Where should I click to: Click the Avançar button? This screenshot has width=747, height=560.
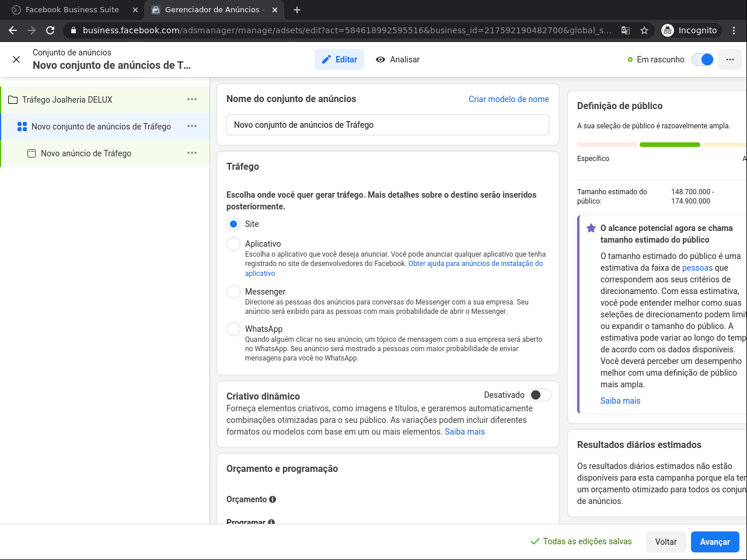(x=715, y=542)
